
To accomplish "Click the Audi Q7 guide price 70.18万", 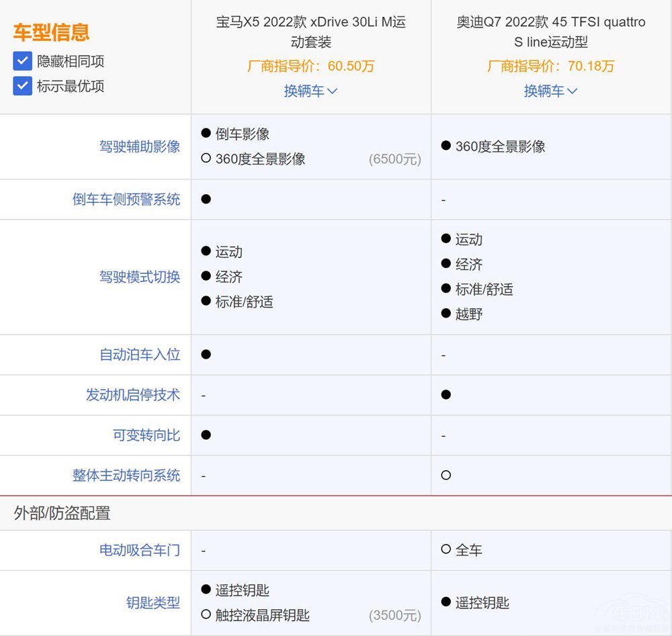I will coord(550,66).
